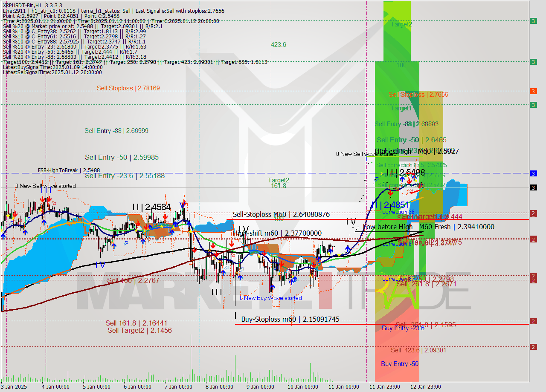Viewport: 546px width, 392px height.
Task: Click the '12 Jan 23:00' time axis label
Action: point(426,386)
